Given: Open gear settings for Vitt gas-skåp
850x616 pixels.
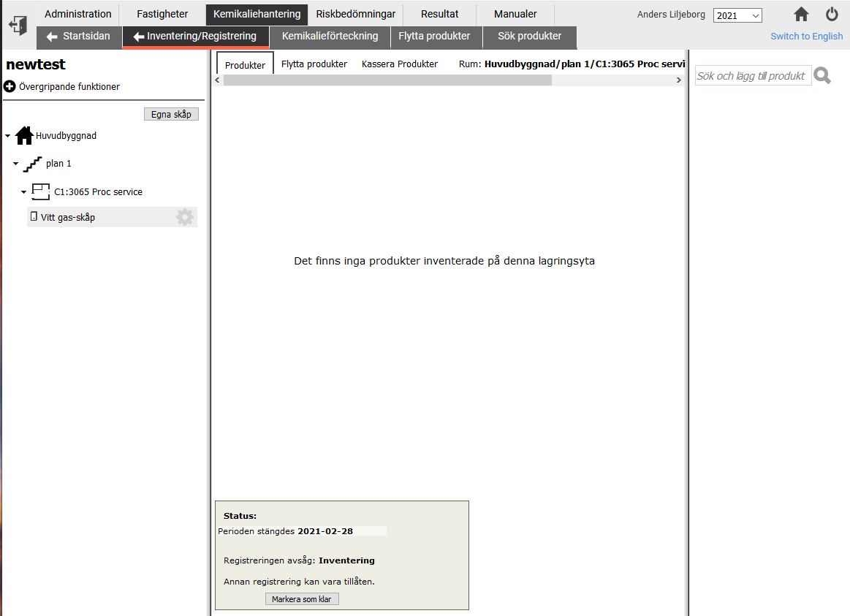Looking at the screenshot, I should 185,217.
